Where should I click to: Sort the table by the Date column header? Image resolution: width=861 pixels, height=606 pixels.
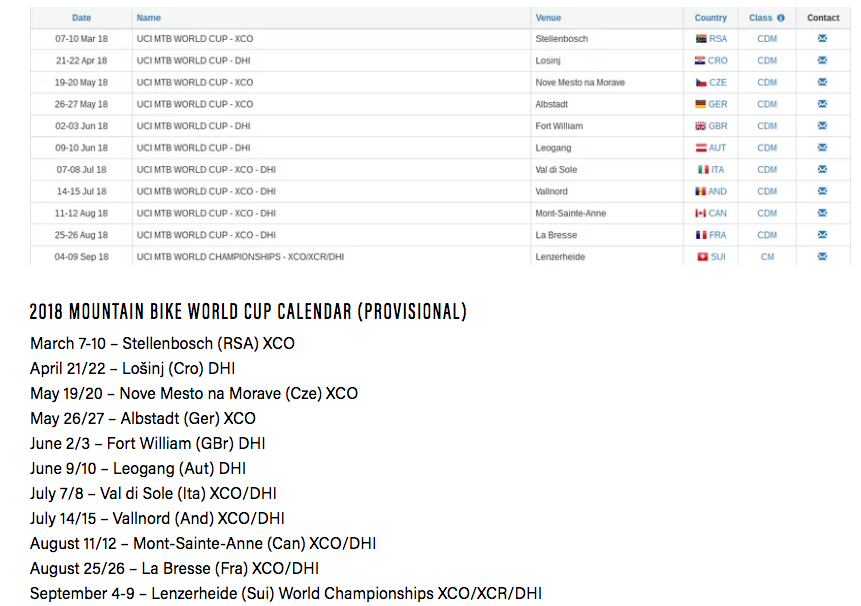81,17
